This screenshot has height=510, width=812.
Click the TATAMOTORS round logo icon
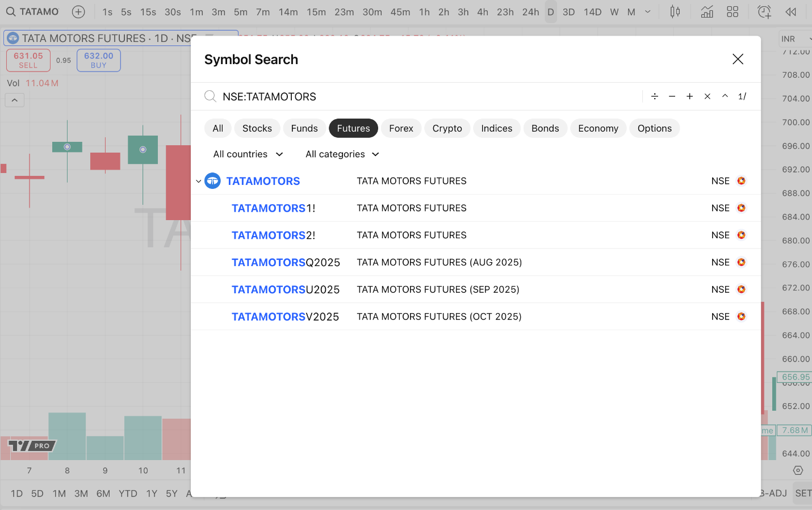[212, 181]
